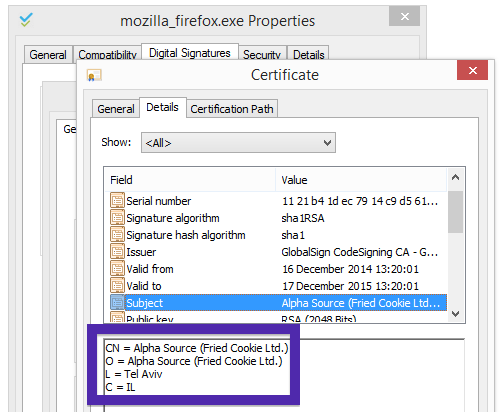Select the certificate Details tab

(x=162, y=107)
